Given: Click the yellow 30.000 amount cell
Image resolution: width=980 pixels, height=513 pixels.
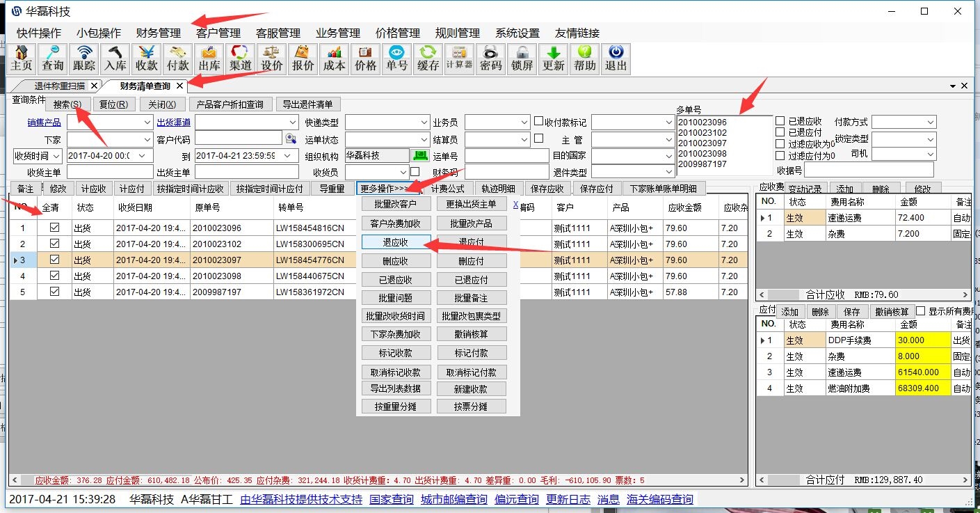Looking at the screenshot, I should pyautogui.click(x=922, y=340).
